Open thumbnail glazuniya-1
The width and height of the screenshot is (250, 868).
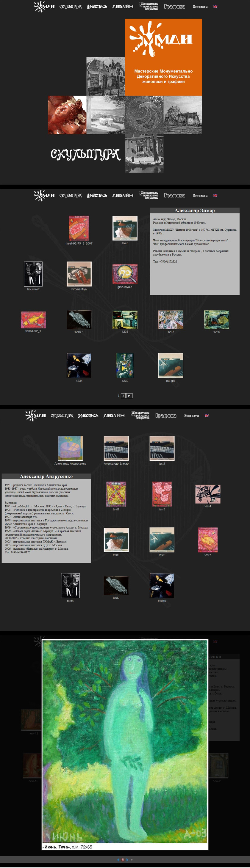pos(125,274)
